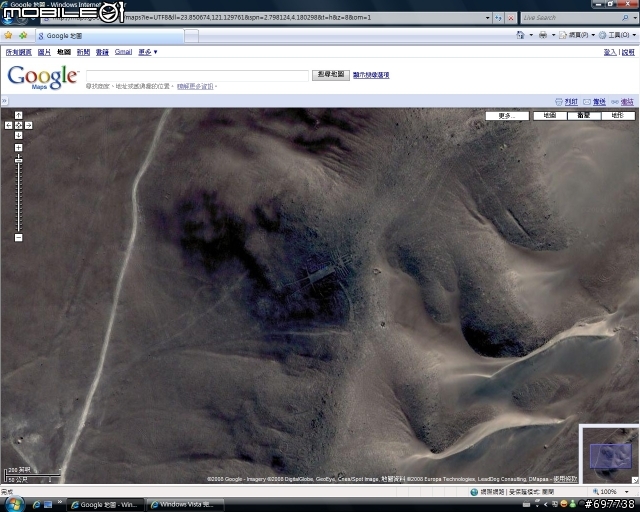The width and height of the screenshot is (640, 512).
Task: Click the Add to Favorites icon
Action: (23, 36)
